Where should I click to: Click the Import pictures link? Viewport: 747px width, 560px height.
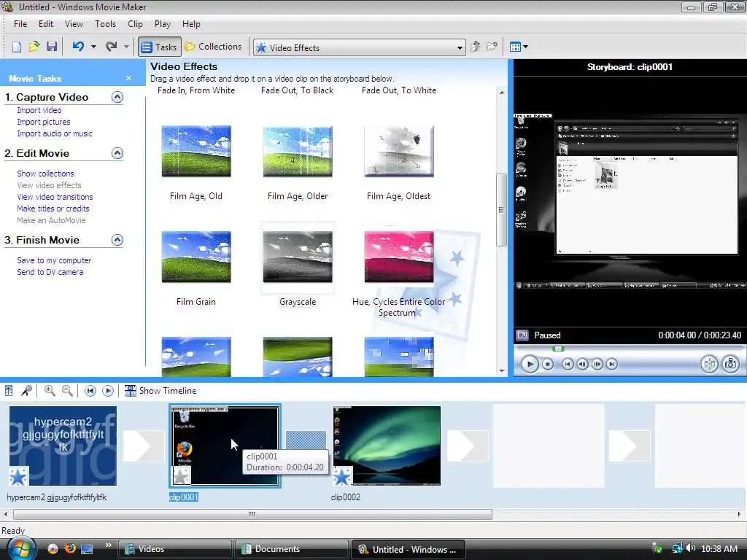click(x=43, y=122)
